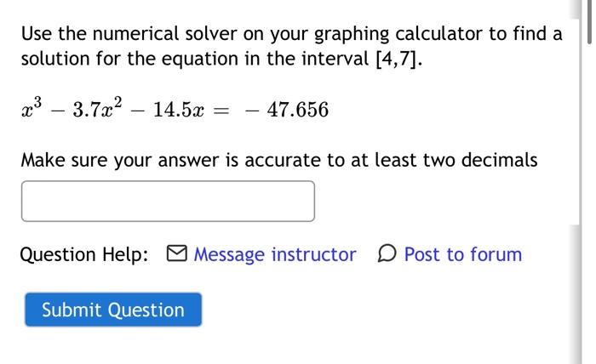Focus the answer input box
Screen dimensions: 596x364
pos(168,202)
